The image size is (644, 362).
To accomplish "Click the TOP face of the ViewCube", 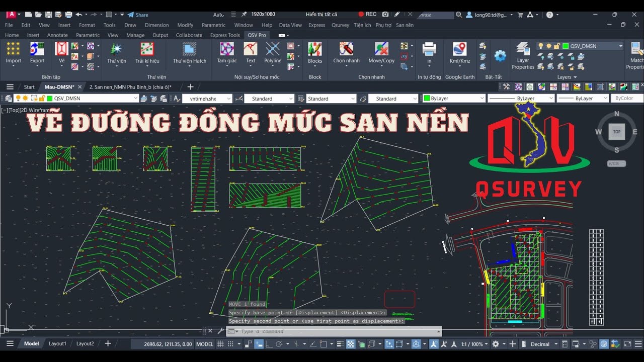I will pyautogui.click(x=617, y=132).
